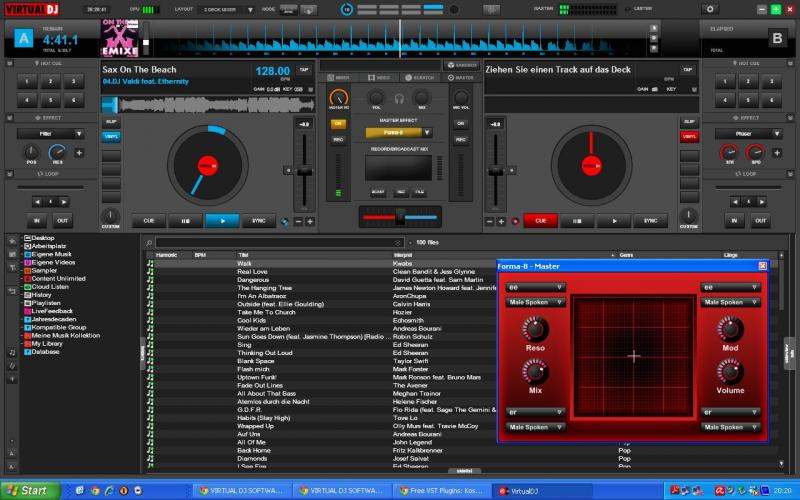Screen dimensions: 800x500
Task: Click deck A TAP tempo button
Action: (x=304, y=70)
